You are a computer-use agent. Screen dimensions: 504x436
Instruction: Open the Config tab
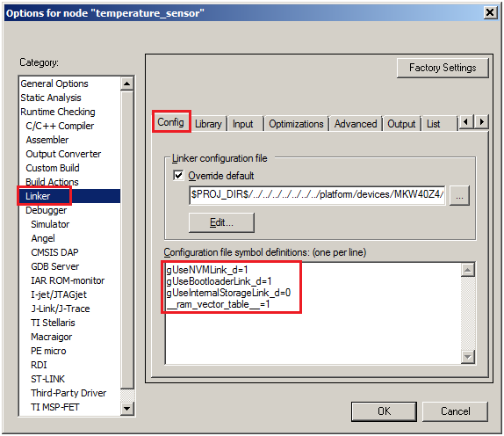click(171, 122)
